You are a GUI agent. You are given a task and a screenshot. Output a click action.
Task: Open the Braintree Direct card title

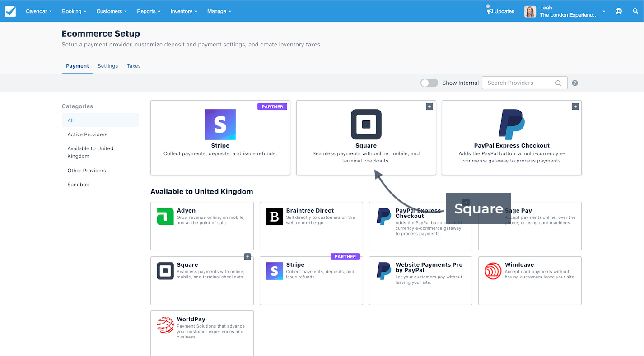coord(310,211)
